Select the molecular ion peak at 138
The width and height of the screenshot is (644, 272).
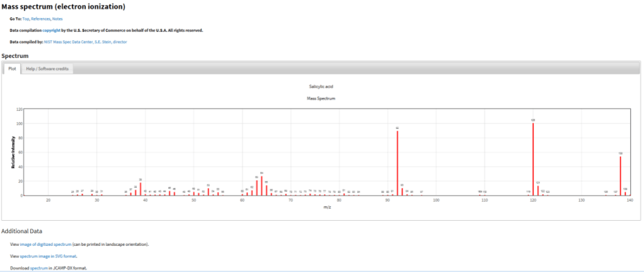(620, 176)
